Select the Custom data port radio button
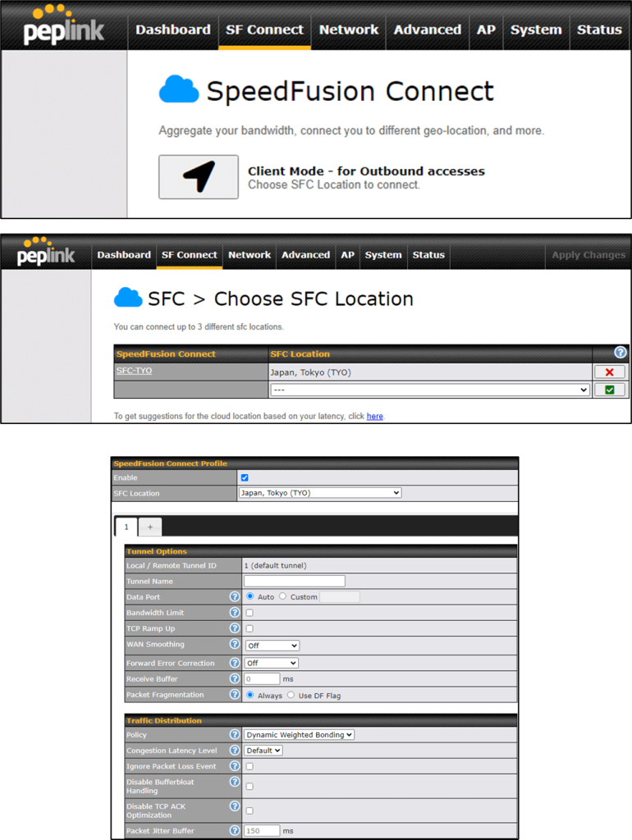632x840 pixels. (283, 597)
